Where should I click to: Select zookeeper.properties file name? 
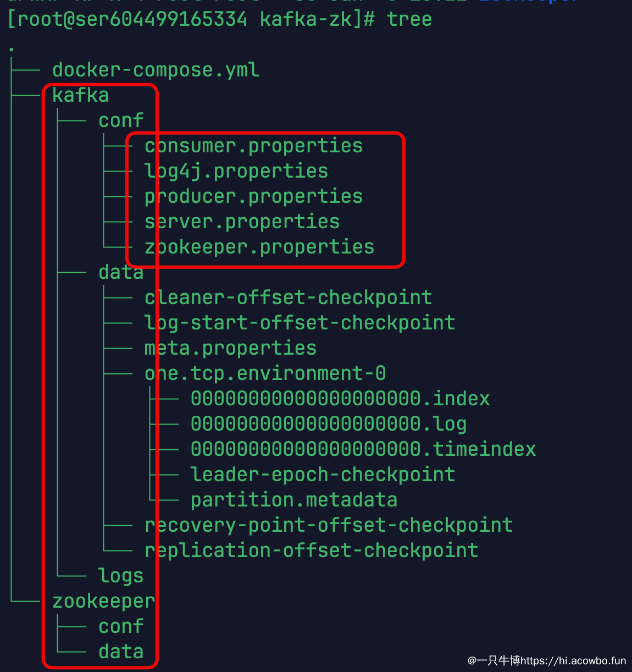[x=259, y=247]
